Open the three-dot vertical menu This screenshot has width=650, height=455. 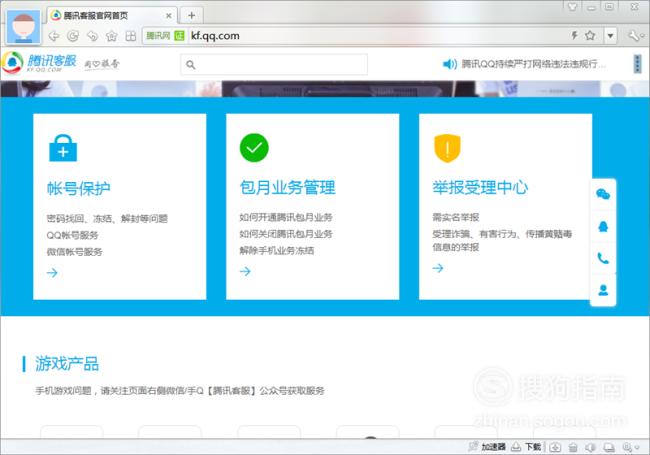pyautogui.click(x=638, y=64)
